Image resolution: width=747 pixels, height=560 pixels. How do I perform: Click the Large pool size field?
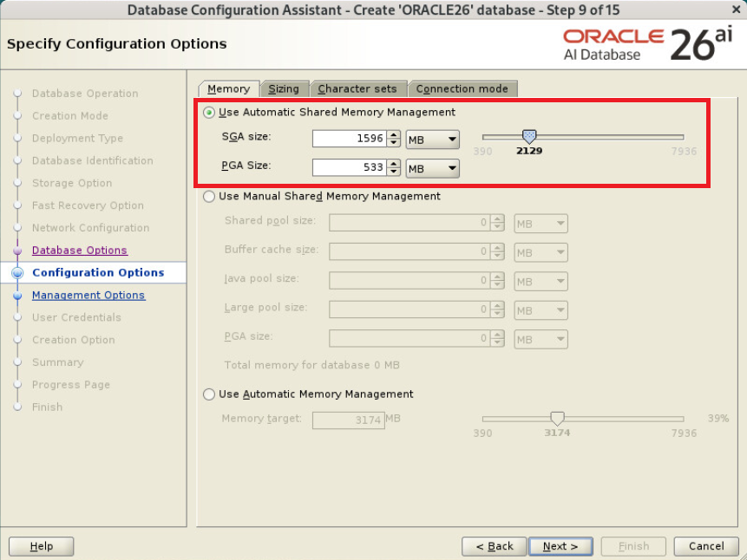click(410, 309)
